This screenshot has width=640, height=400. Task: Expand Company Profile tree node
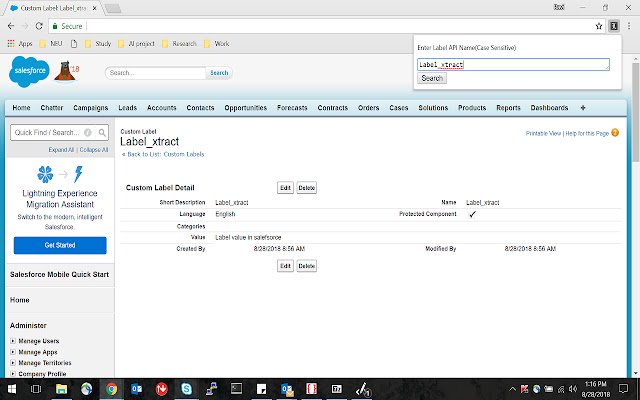point(13,373)
